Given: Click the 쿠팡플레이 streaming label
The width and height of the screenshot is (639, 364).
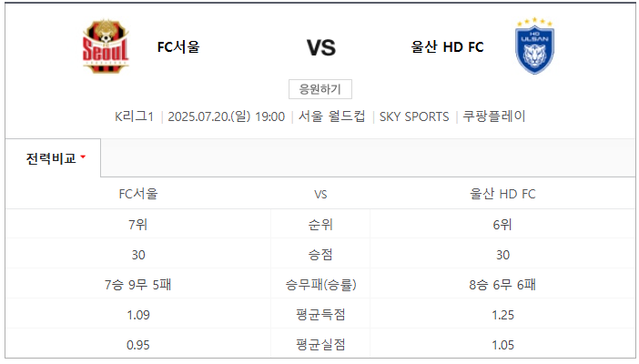Looking at the screenshot, I should pos(494,116).
